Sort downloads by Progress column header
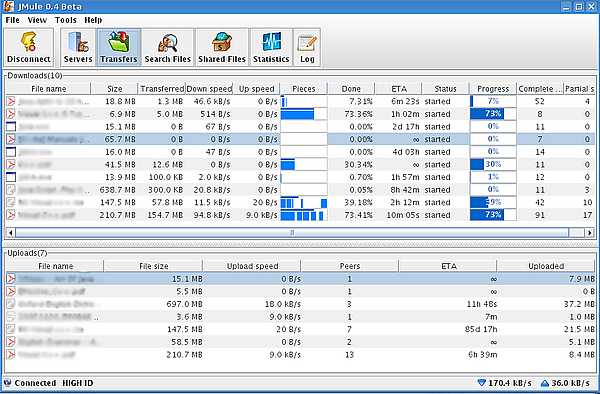This screenshot has height=394, width=600. (x=493, y=89)
